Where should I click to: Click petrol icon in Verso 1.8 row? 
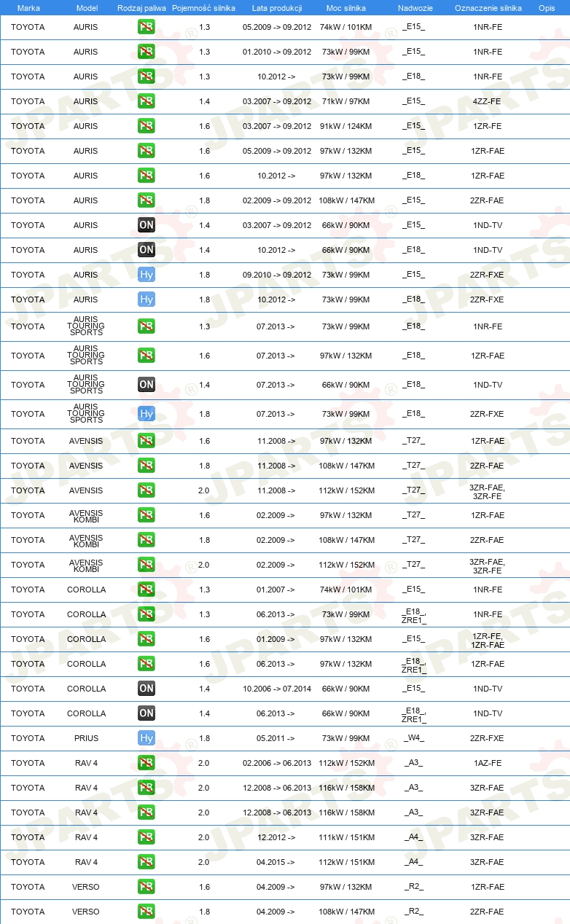(x=147, y=912)
